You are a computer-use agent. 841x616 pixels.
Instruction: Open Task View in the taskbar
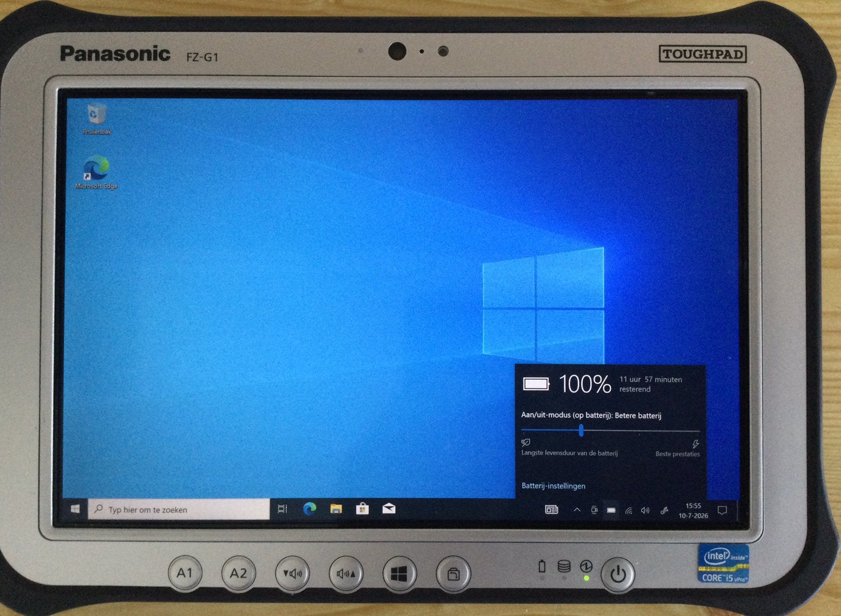coord(283,509)
